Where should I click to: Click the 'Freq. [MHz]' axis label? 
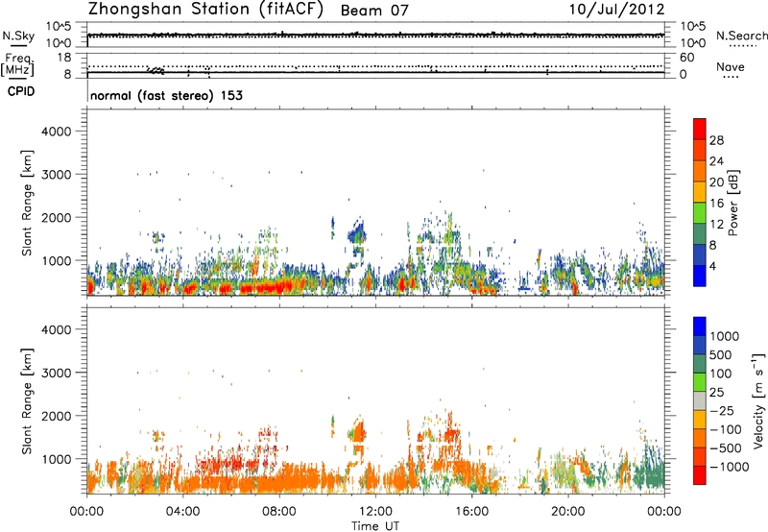pos(18,65)
